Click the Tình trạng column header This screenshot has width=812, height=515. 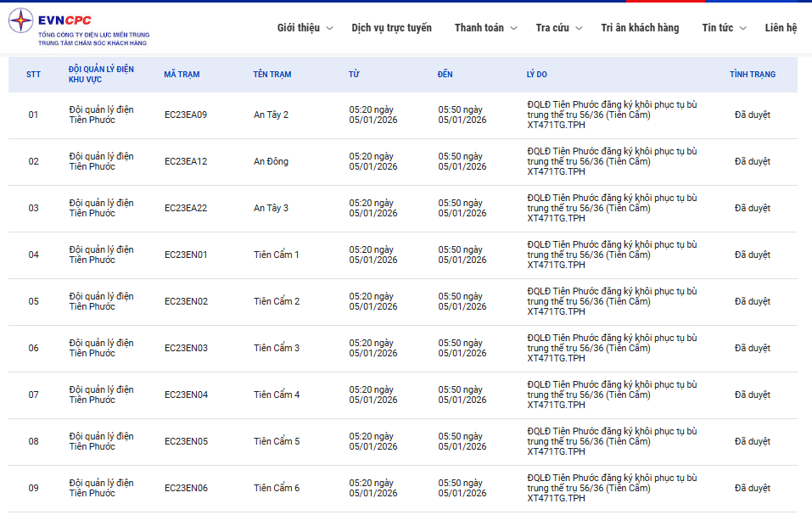(752, 75)
